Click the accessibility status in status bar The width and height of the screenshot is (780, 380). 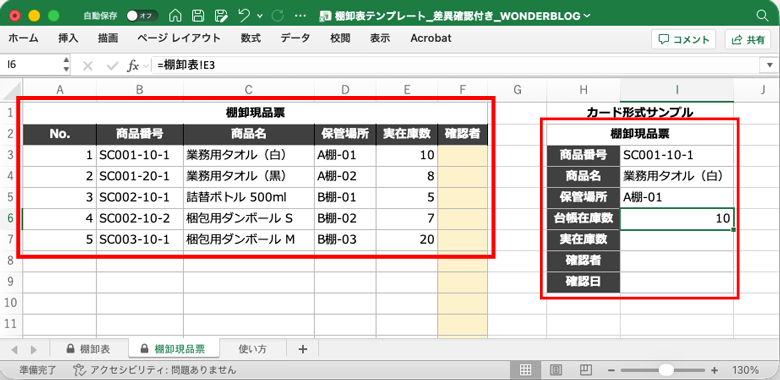[x=154, y=370]
